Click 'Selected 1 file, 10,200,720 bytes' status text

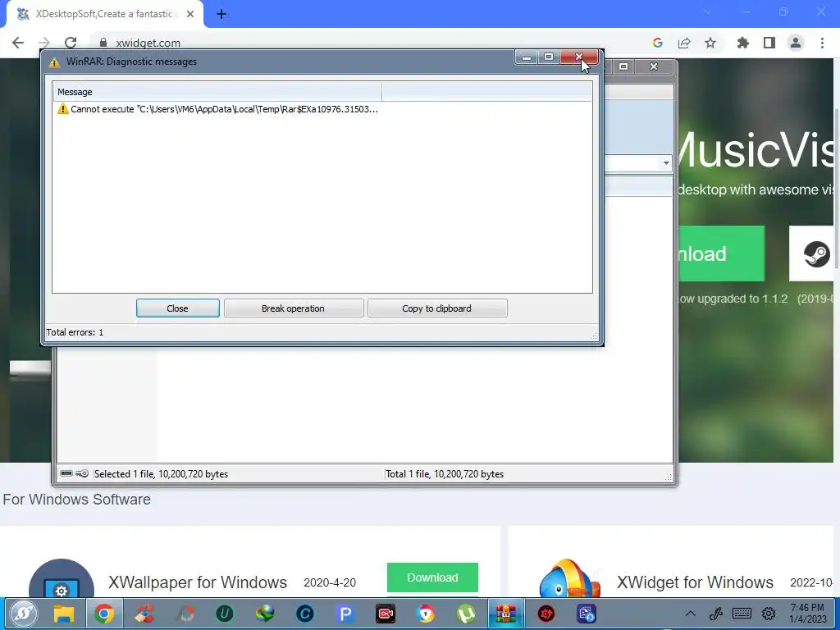point(162,474)
